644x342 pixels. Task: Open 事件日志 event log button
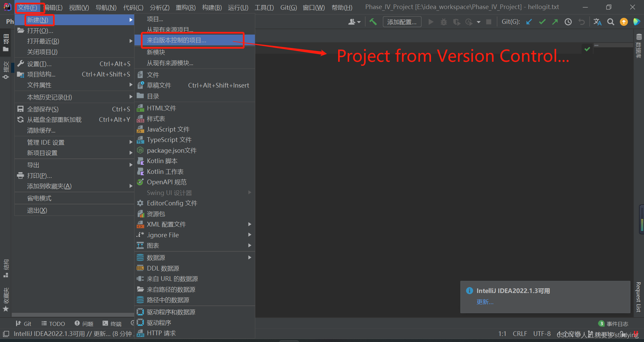point(613,324)
